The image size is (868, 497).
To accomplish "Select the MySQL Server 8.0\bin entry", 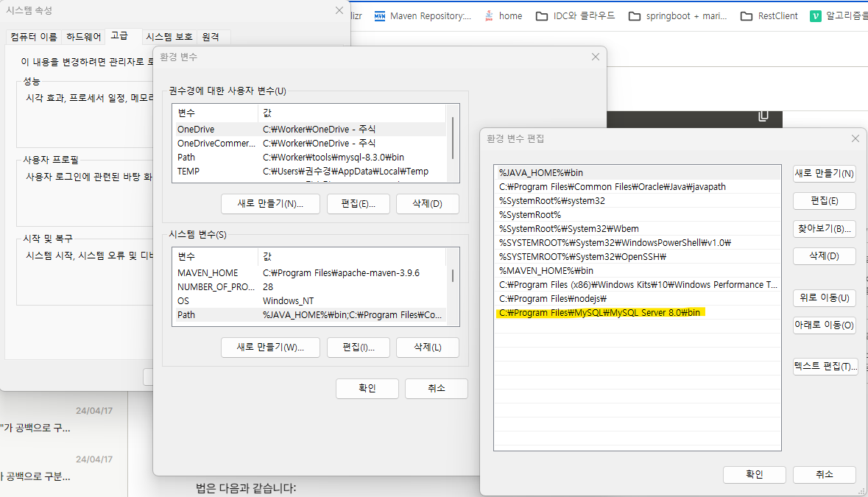I will click(x=638, y=313).
